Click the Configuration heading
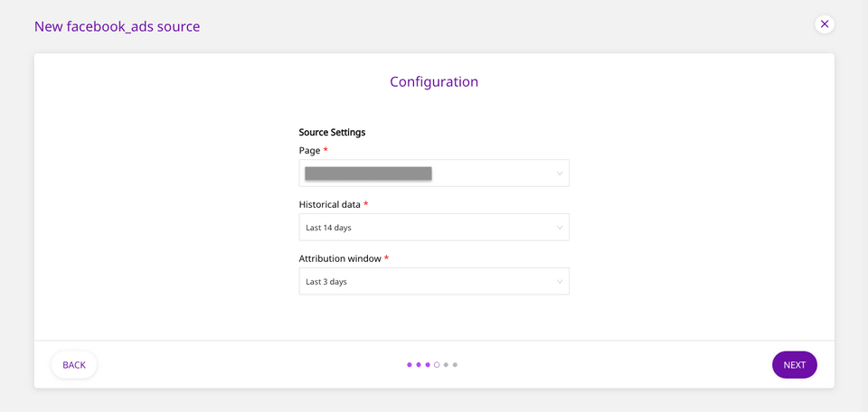868x412 pixels. click(434, 82)
